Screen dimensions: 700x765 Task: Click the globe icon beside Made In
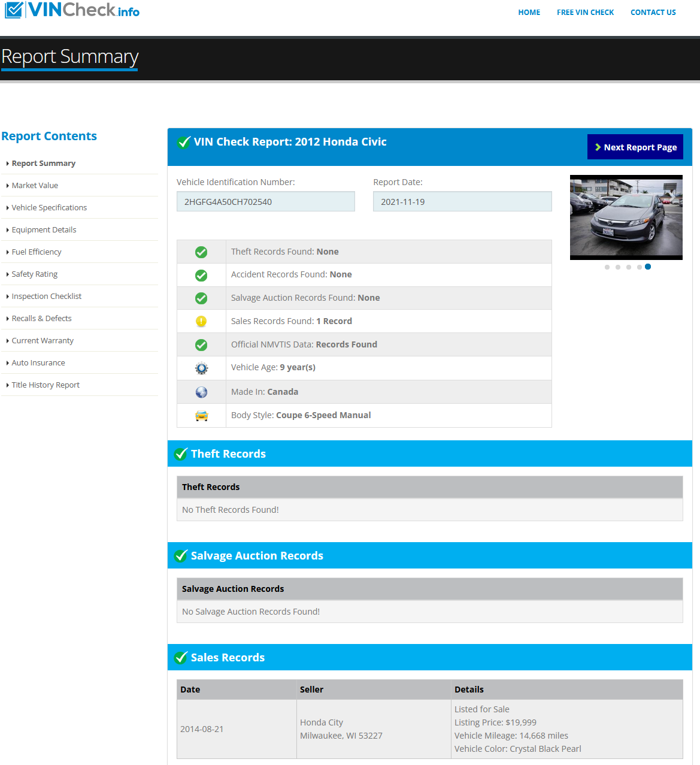(x=201, y=392)
